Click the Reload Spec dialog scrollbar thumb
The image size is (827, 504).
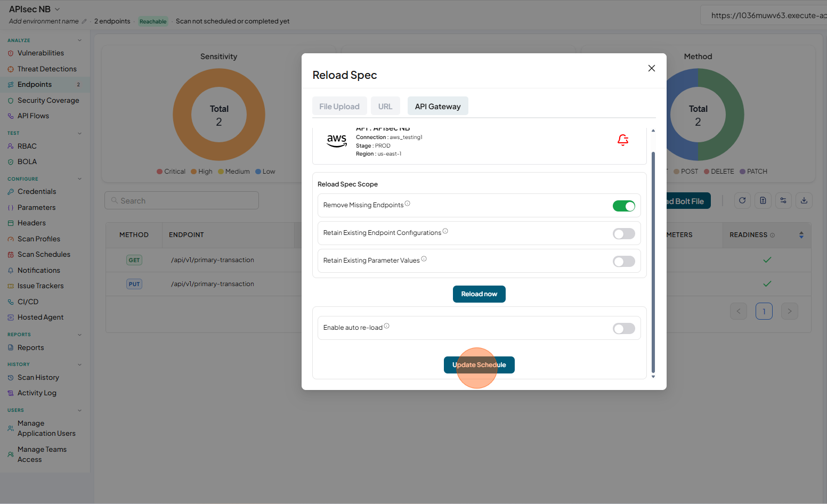(653, 262)
